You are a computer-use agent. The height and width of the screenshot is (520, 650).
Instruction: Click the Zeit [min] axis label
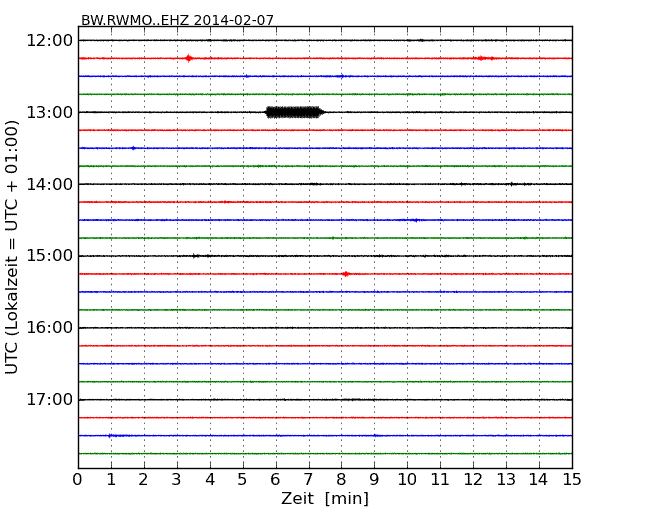point(325,498)
